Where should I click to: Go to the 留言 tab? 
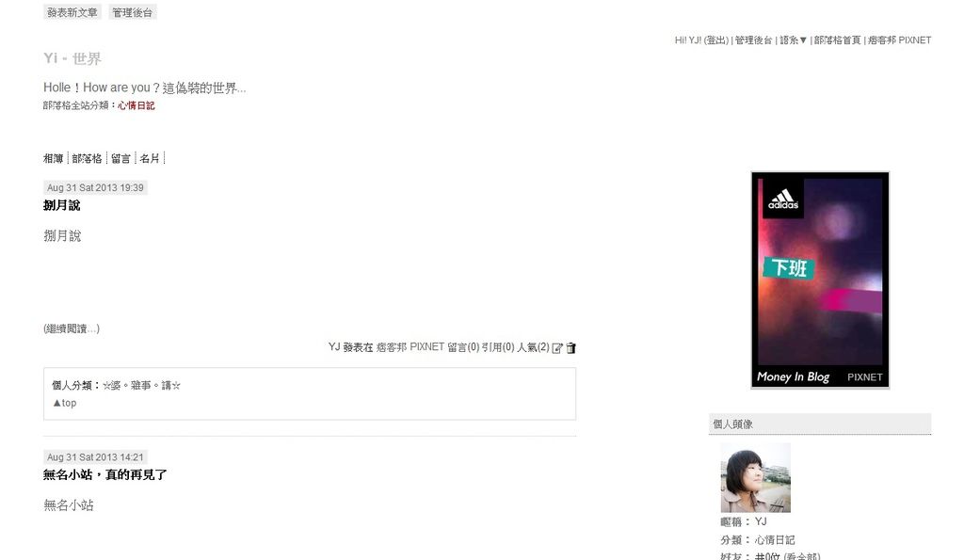coord(120,159)
